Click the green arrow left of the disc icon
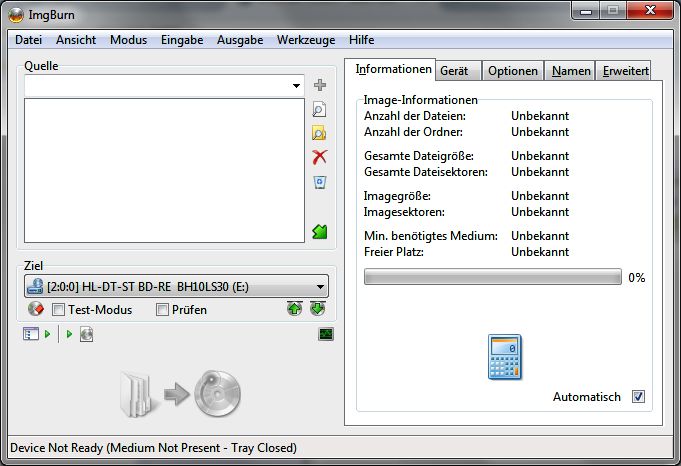 point(69,334)
